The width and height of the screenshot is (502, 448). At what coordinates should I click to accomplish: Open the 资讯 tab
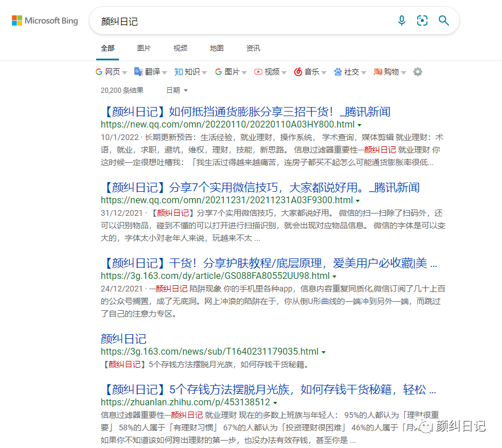click(x=253, y=48)
